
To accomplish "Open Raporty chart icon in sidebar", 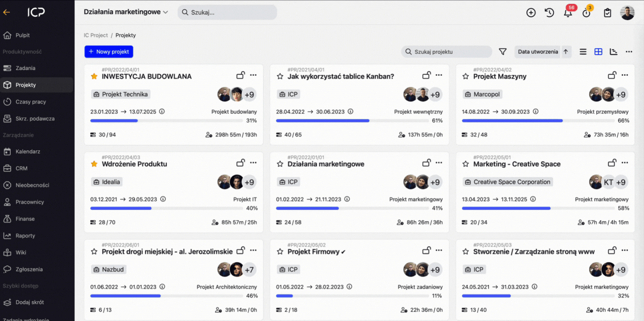I will pyautogui.click(x=7, y=236).
